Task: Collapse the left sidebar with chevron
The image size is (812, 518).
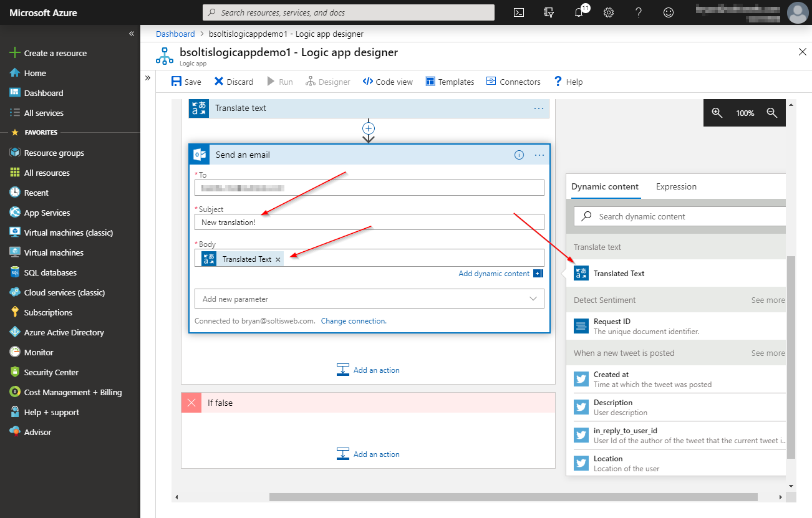Action: [x=132, y=34]
